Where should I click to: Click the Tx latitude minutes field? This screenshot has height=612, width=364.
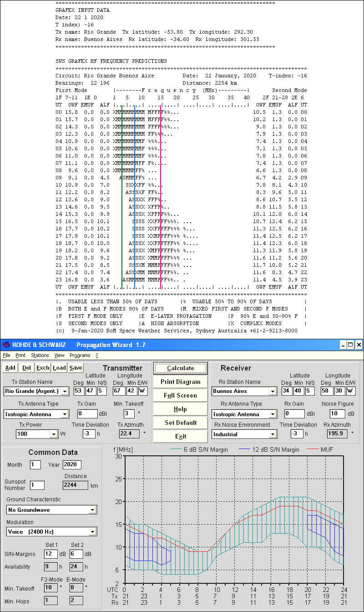[92, 391]
